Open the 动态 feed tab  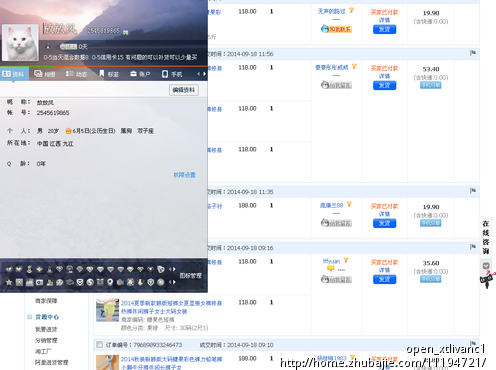tap(76, 74)
